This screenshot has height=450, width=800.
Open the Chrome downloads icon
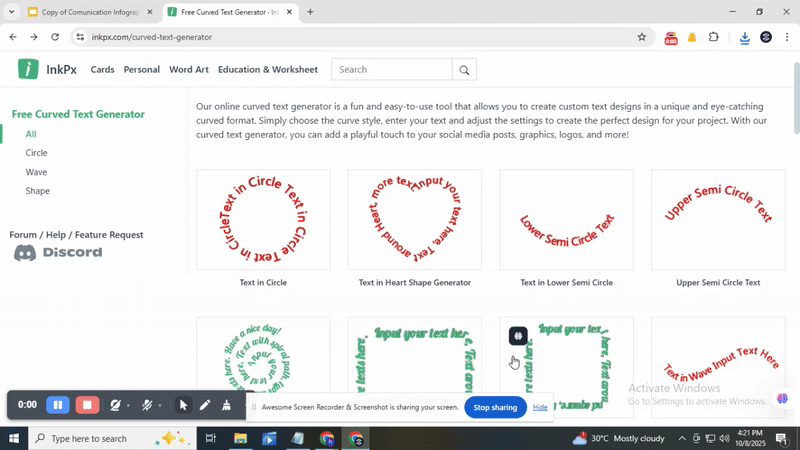pos(744,37)
